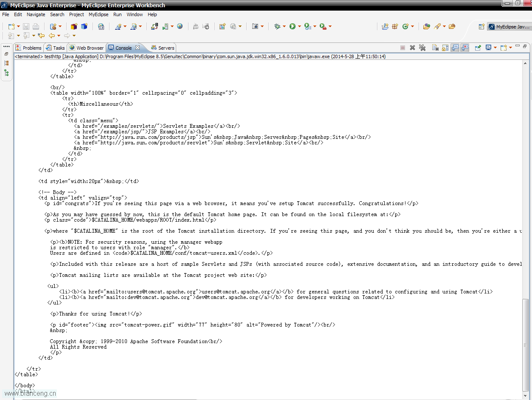Click the Last Edit Location arrow icon
This screenshot has width=532, height=400.
(41, 36)
